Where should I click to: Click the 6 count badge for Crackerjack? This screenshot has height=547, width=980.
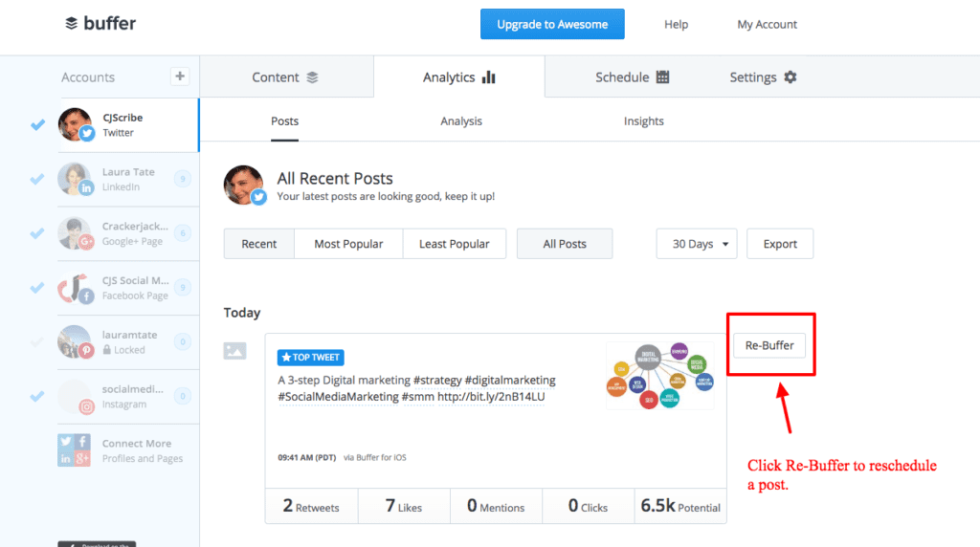click(x=183, y=233)
